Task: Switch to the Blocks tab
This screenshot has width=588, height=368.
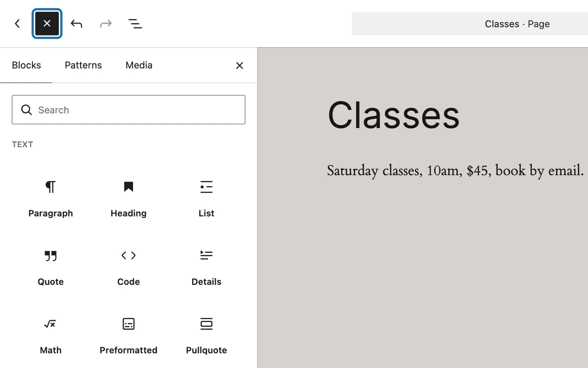Action: pyautogui.click(x=26, y=65)
